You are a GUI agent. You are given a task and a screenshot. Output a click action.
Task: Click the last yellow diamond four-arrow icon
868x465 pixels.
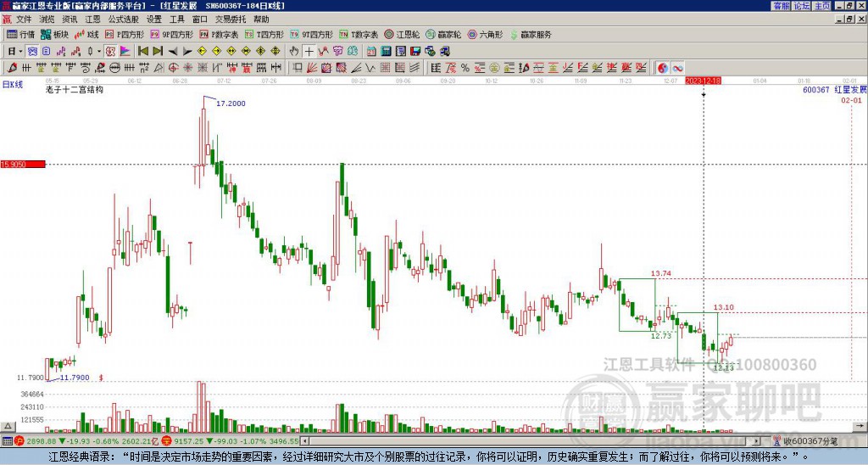275,52
